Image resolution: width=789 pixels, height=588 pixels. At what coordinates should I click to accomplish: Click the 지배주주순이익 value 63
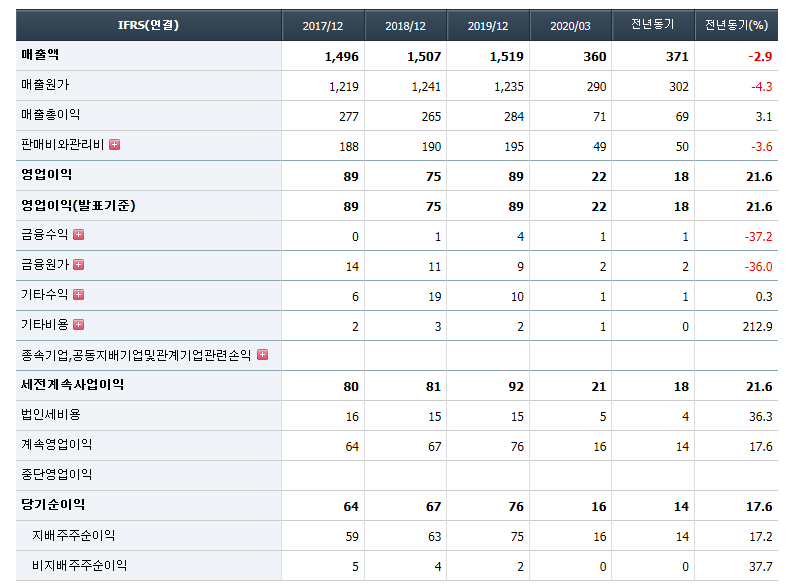click(434, 537)
